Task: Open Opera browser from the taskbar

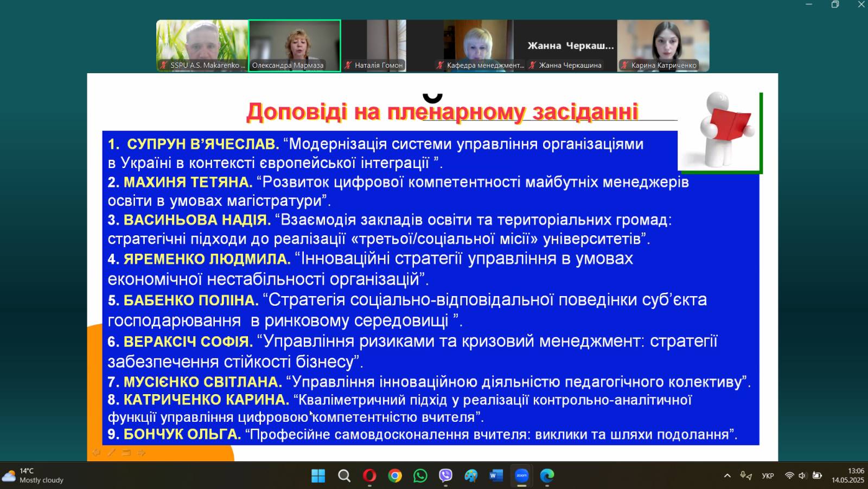Action: [x=369, y=476]
